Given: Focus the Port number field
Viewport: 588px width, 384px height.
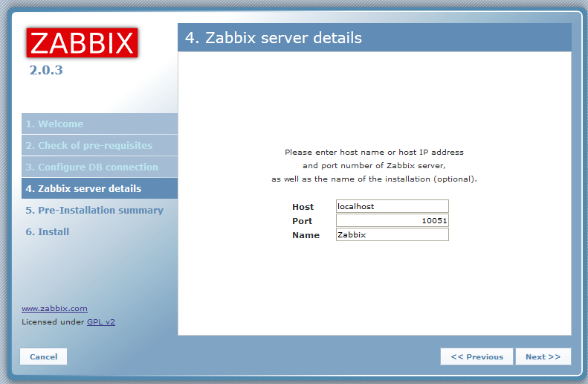Looking at the screenshot, I should [x=392, y=221].
